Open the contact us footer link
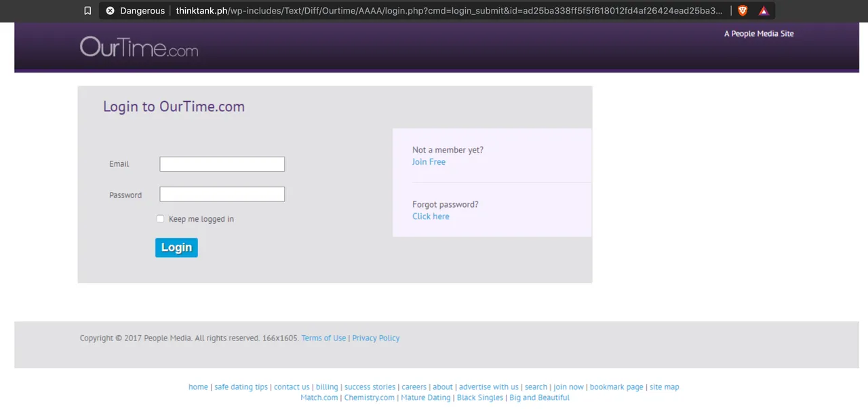 coord(292,387)
